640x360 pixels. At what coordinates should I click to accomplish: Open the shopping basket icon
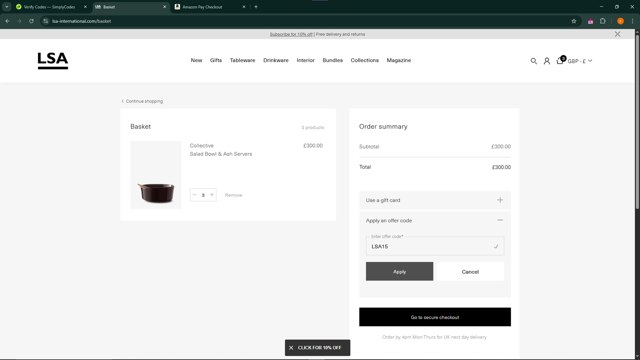pos(560,60)
